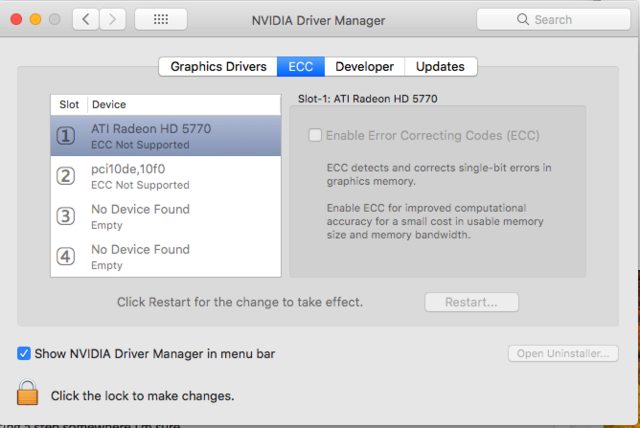The width and height of the screenshot is (640, 428).
Task: Go forward with the right chevron button
Action: coord(113,19)
